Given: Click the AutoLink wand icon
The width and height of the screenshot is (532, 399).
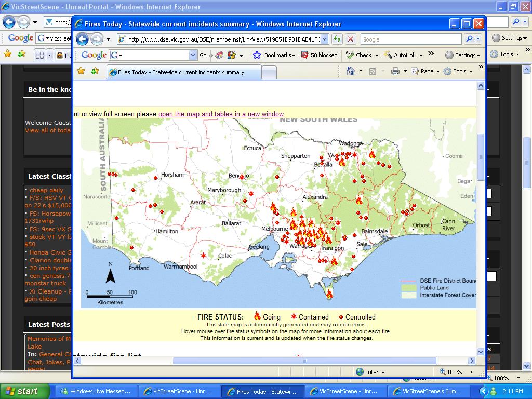Looking at the screenshot, I should (388, 55).
